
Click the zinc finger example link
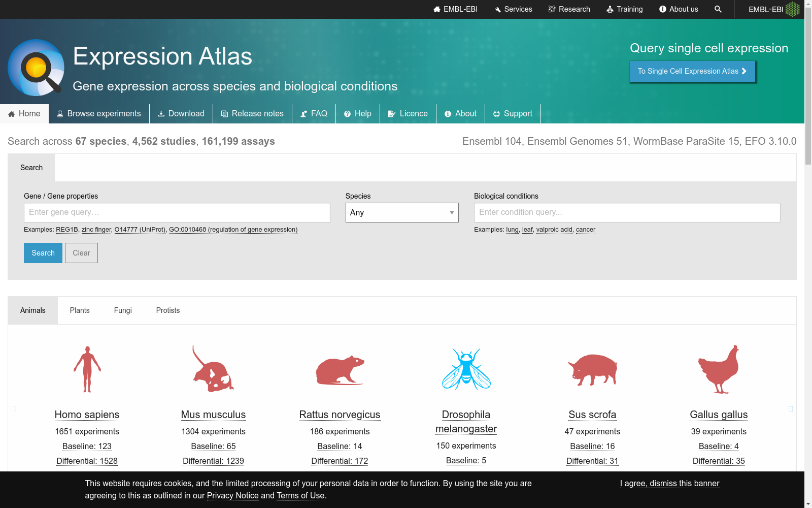click(x=96, y=230)
